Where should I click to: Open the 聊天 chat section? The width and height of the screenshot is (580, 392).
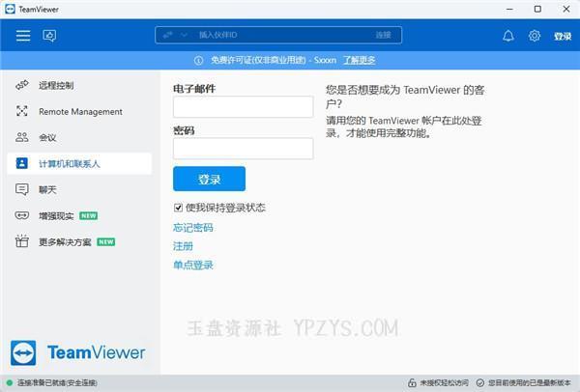(x=46, y=189)
